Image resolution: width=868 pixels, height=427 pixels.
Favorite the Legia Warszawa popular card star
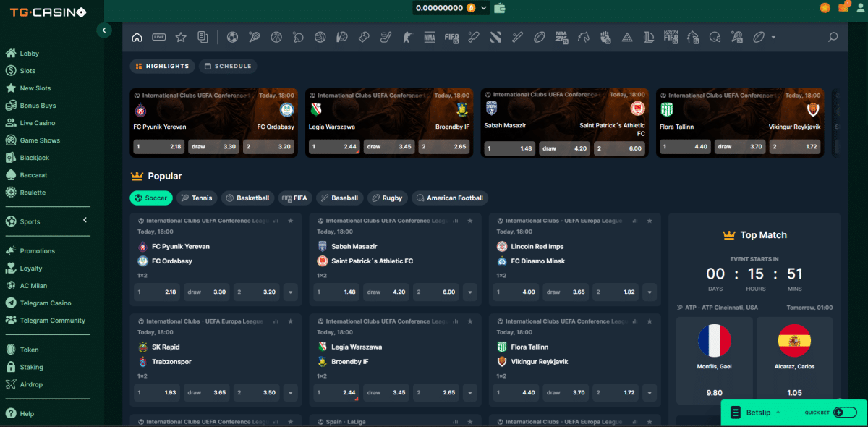coord(469,321)
